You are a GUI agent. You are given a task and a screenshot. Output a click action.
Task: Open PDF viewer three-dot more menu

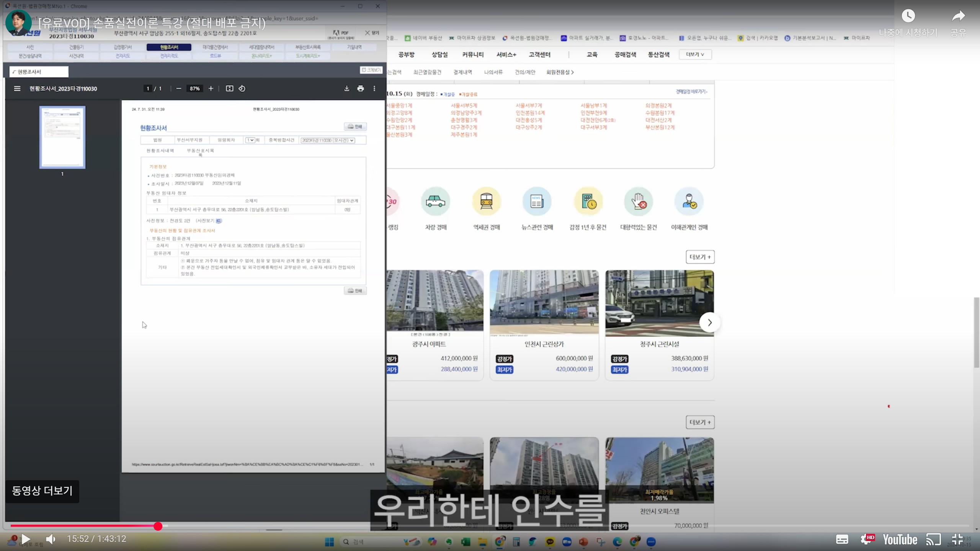click(x=374, y=88)
